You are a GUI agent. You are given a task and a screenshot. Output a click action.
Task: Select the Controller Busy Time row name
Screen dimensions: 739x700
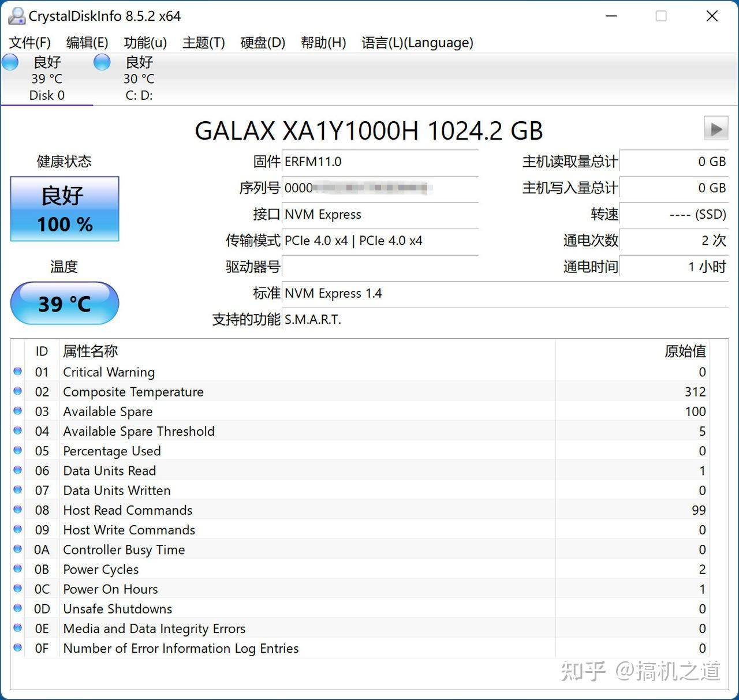pyautogui.click(x=124, y=550)
